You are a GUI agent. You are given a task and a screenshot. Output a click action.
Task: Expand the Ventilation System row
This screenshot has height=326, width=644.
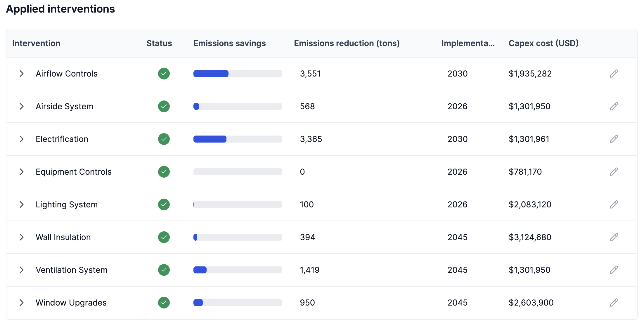pyautogui.click(x=21, y=270)
